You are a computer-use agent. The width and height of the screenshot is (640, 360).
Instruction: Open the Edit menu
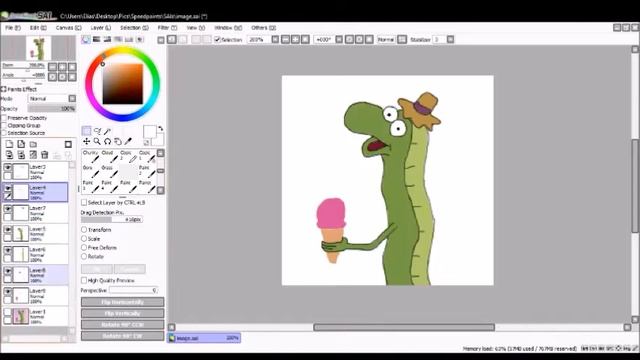point(38,28)
